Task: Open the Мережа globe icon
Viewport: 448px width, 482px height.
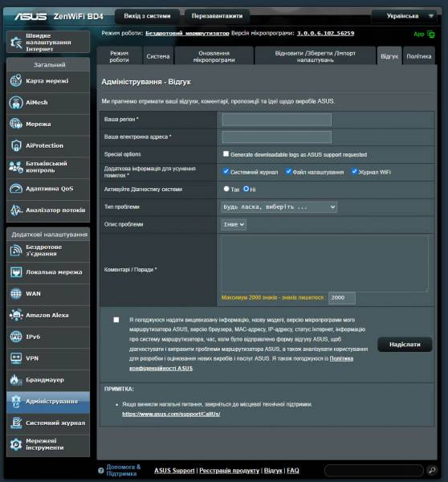Action: tap(16, 124)
